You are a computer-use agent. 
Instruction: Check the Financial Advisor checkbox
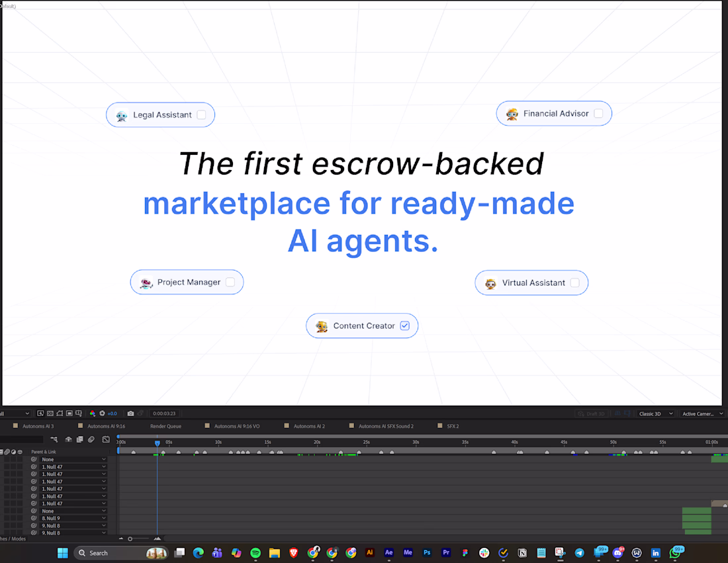[x=598, y=113]
